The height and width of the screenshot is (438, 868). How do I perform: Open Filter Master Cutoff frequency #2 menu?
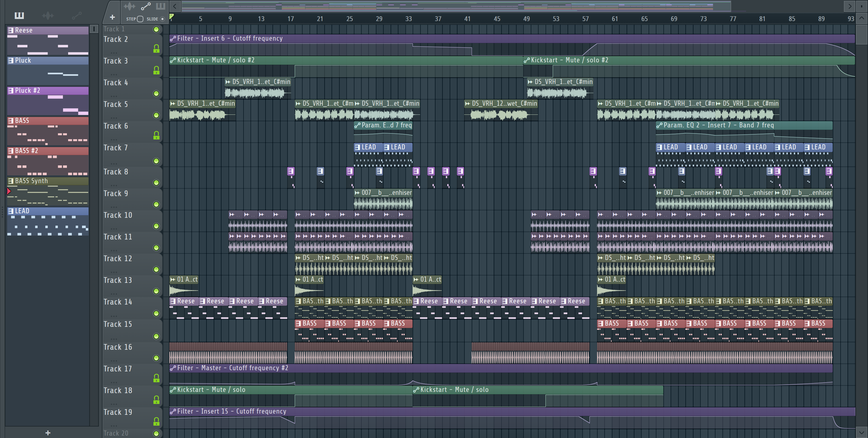[173, 368]
